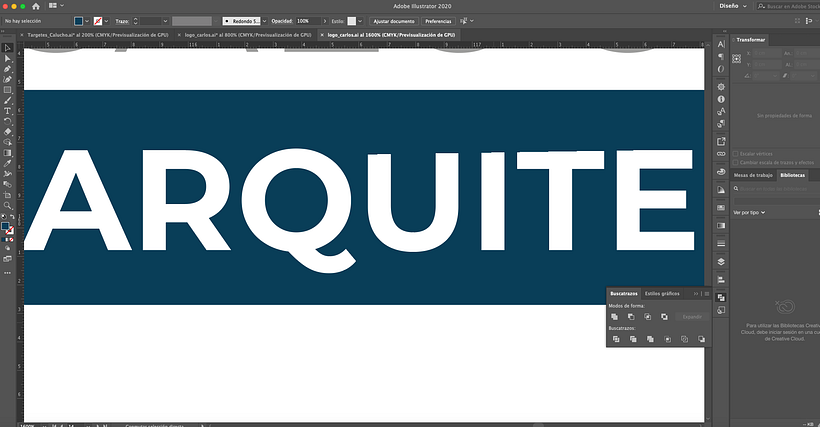The width and height of the screenshot is (820, 427).
Task: Switch to logo_carlos.ai 800% document tab
Action: [248, 35]
